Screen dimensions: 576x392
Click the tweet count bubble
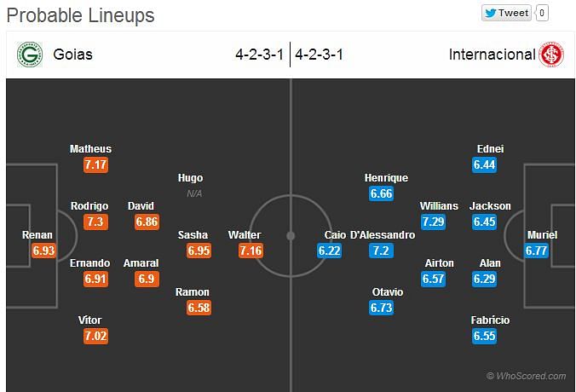point(542,14)
